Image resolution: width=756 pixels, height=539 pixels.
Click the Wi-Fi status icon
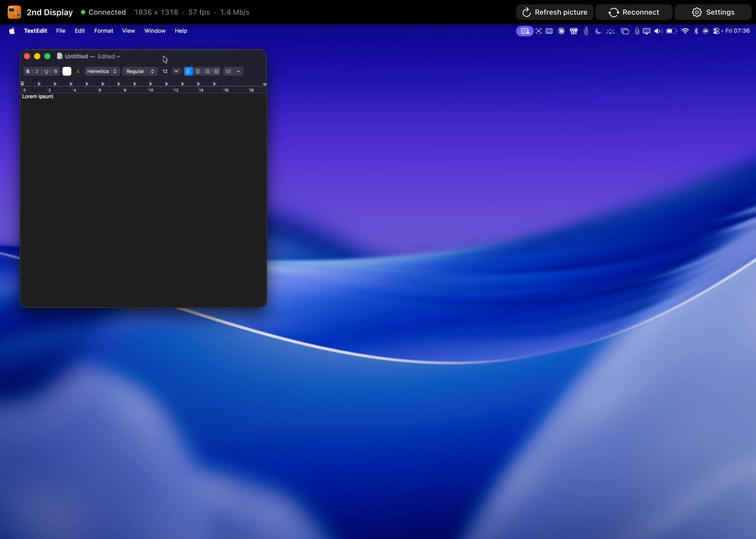coord(685,31)
